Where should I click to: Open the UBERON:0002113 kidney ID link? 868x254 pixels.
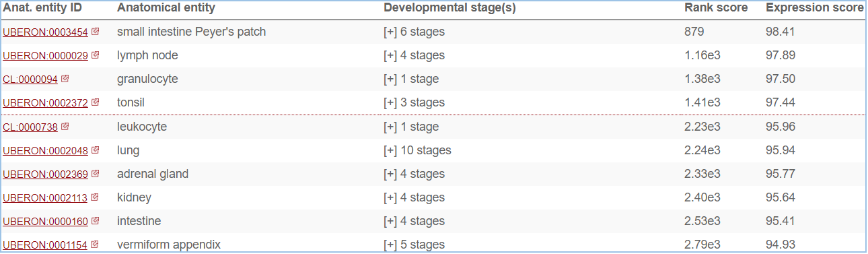tap(45, 198)
